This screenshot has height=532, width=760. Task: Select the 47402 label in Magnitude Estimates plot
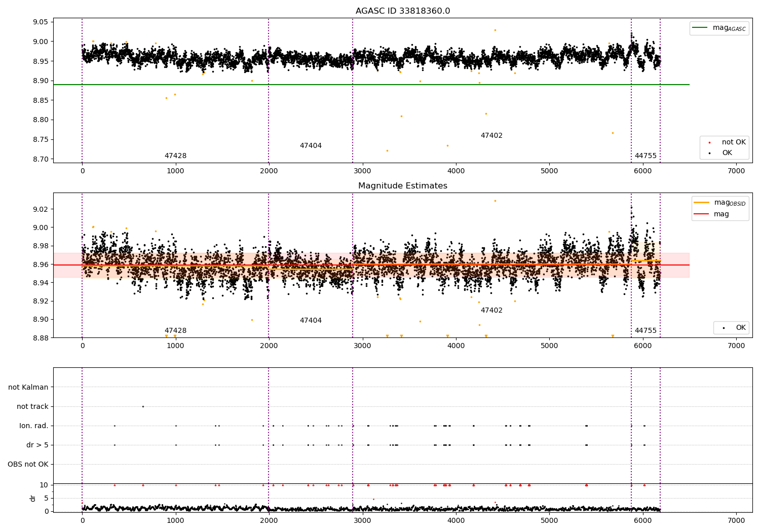click(491, 311)
